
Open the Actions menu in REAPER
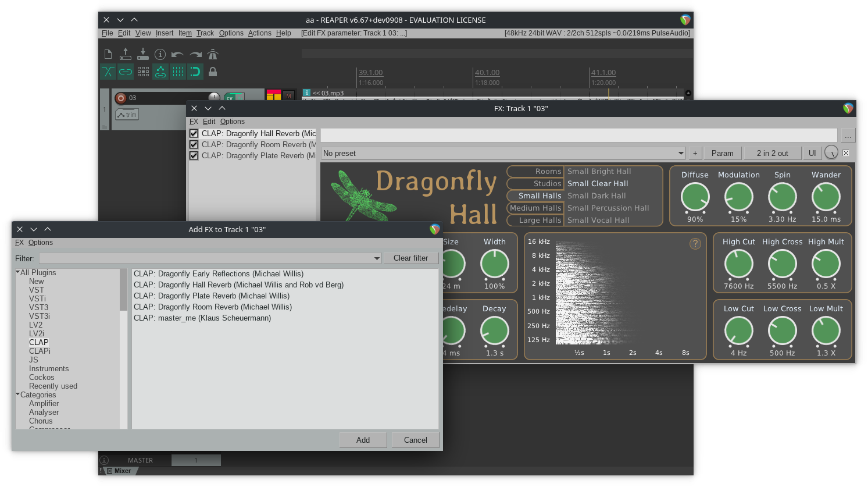259,33
